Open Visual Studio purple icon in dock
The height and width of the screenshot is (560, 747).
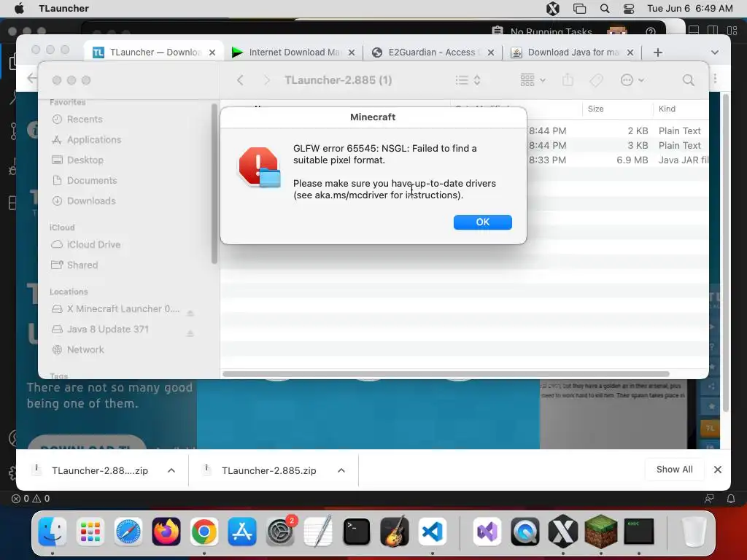click(487, 532)
